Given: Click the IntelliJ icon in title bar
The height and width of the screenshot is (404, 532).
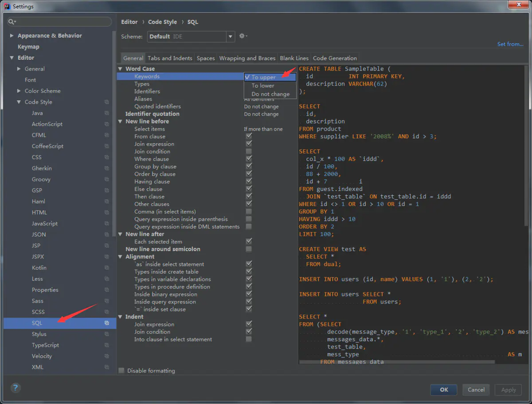Looking at the screenshot, I should (7, 6).
